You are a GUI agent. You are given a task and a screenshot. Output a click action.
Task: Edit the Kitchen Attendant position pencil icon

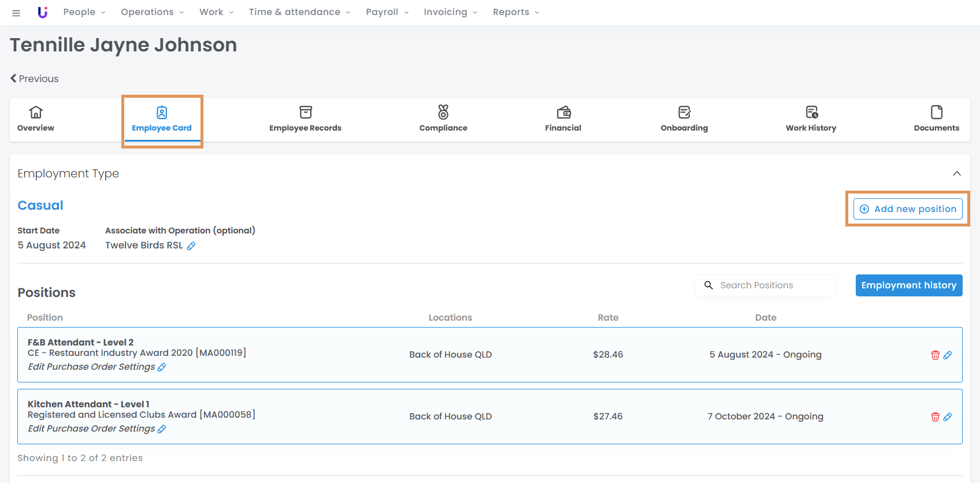[948, 417]
